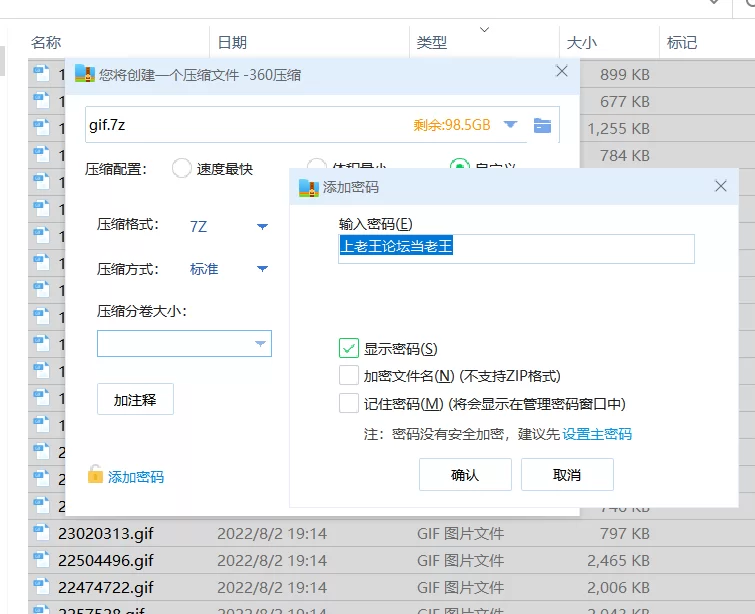Close the 360压缩 create archive window
This screenshot has height=614, width=755.
562,72
